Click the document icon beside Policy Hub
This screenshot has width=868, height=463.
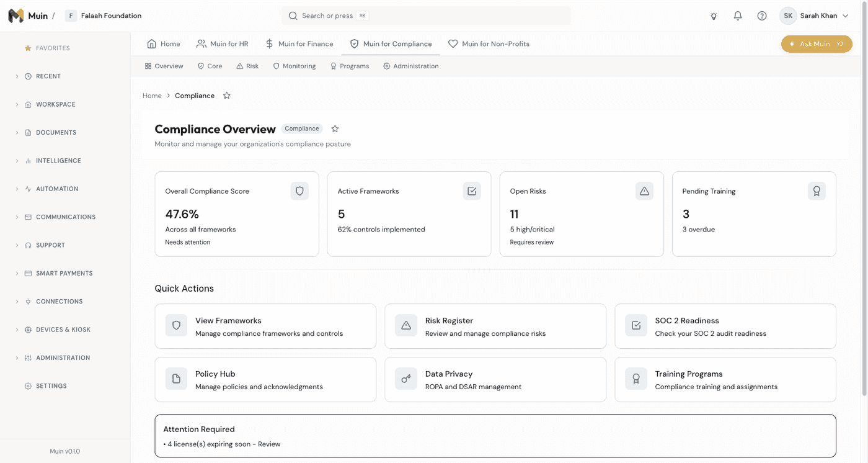tap(176, 379)
